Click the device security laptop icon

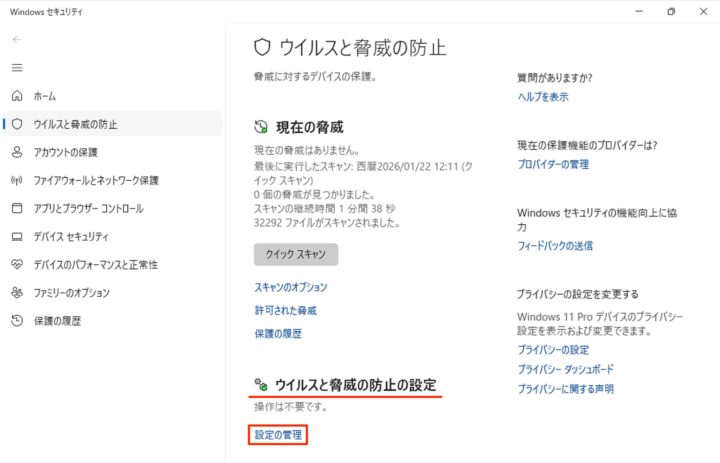click(x=16, y=237)
